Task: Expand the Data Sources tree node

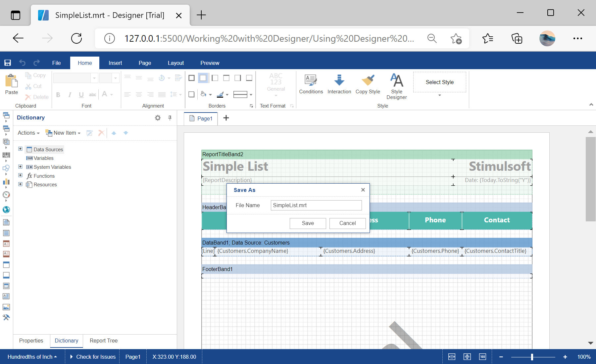Action: [x=20, y=149]
